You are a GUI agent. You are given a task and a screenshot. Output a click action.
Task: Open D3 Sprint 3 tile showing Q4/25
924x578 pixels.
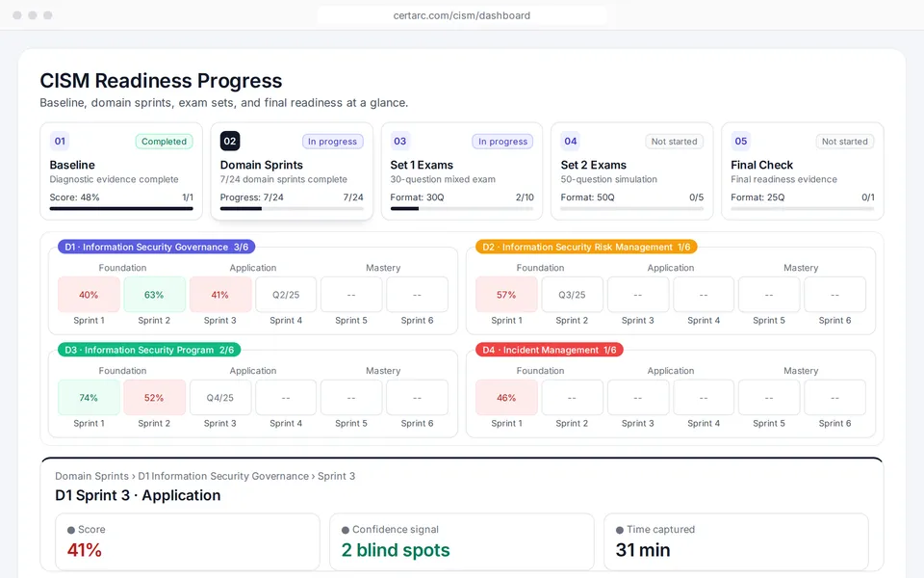coord(220,398)
